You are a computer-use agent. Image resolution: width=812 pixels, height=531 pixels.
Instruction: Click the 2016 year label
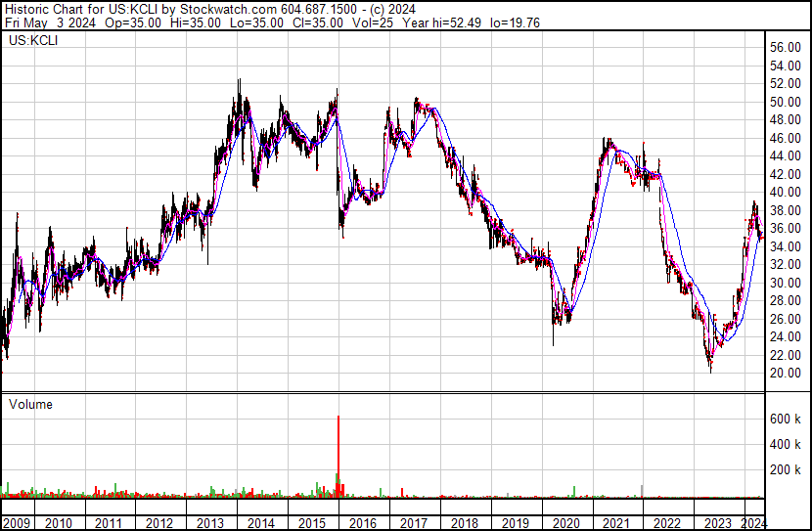(363, 523)
